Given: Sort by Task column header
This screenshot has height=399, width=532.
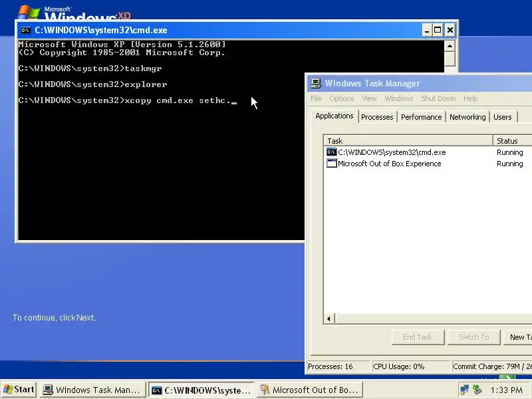Looking at the screenshot, I should click(408, 140).
